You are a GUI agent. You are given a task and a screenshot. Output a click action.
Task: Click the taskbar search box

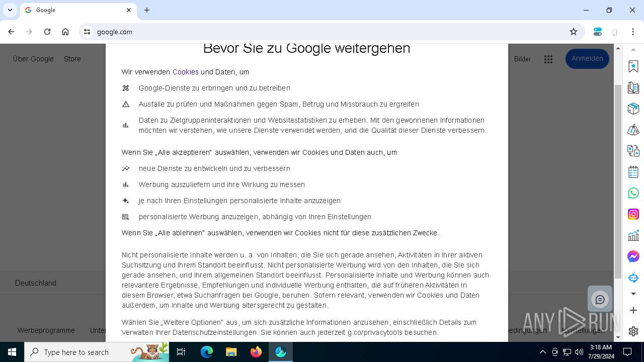click(98, 352)
